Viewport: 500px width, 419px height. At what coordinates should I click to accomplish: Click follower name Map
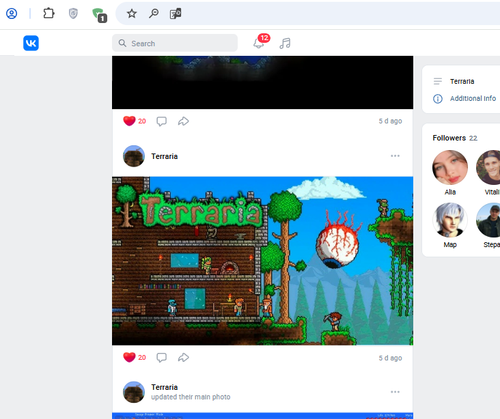[x=450, y=245]
